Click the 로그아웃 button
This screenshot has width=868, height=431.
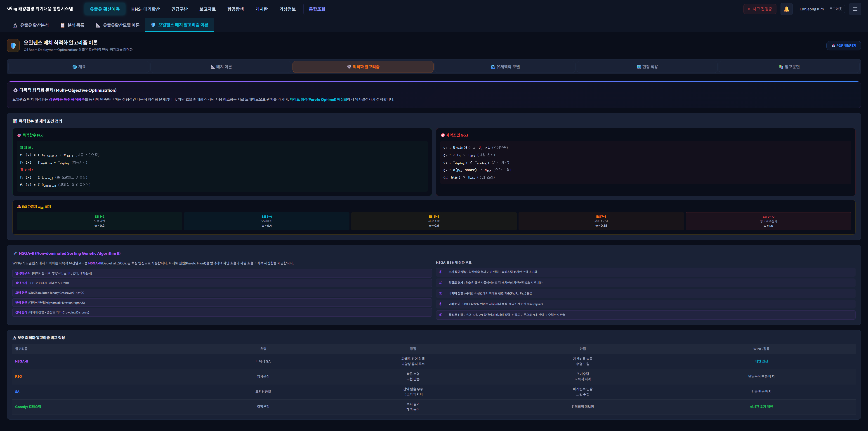(835, 9)
